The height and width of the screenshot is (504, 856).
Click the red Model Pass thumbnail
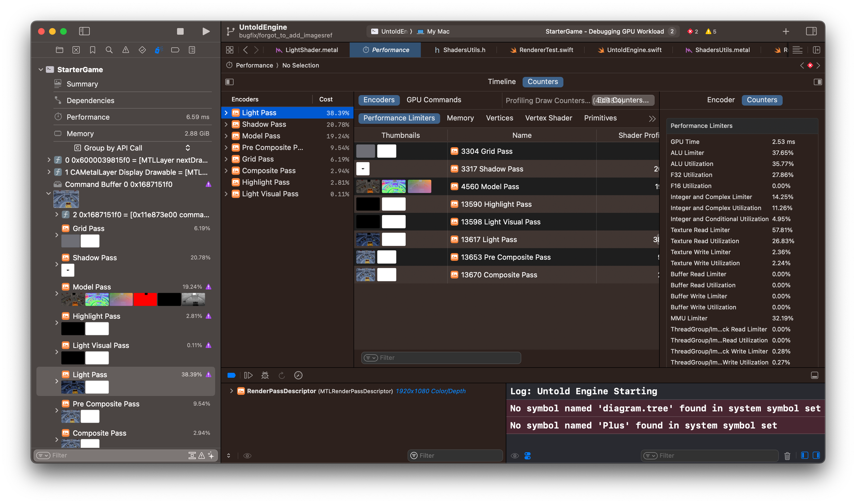(145, 299)
